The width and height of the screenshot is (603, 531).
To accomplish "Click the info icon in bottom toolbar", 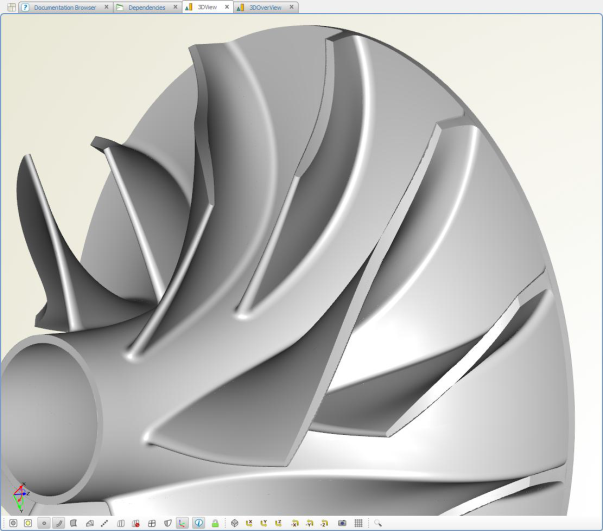I will tap(199, 523).
